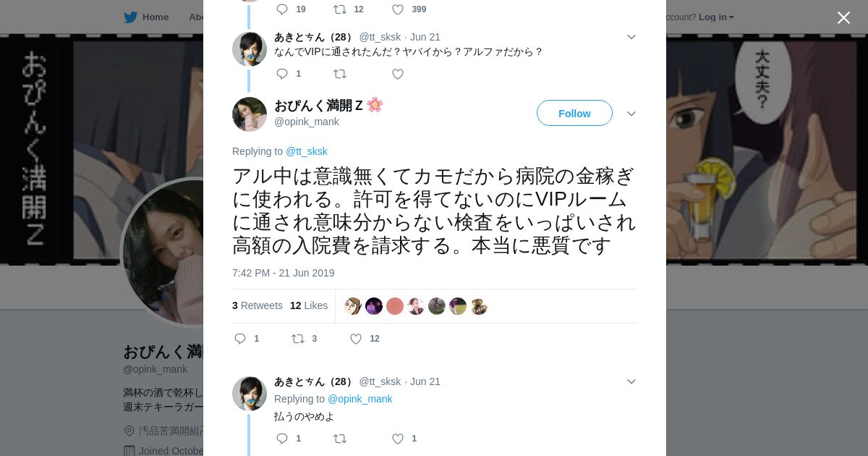Click reply icon on top VIP question tweet

[x=282, y=74]
